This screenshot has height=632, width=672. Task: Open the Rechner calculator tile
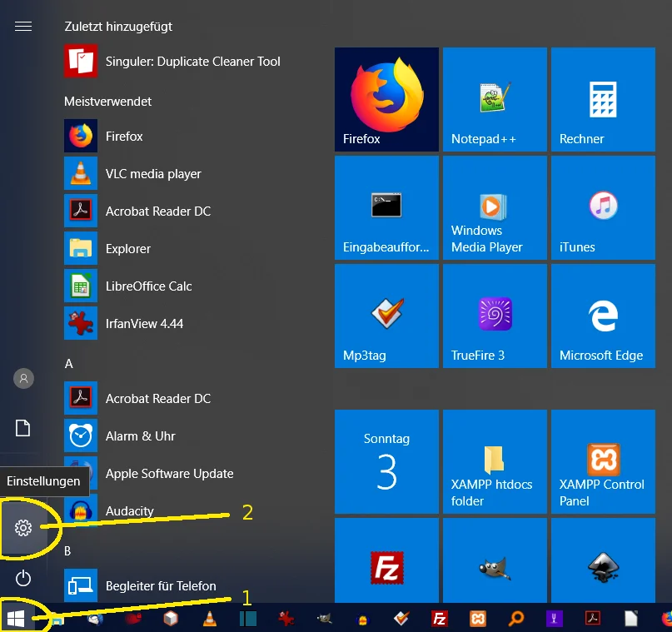[x=602, y=100]
